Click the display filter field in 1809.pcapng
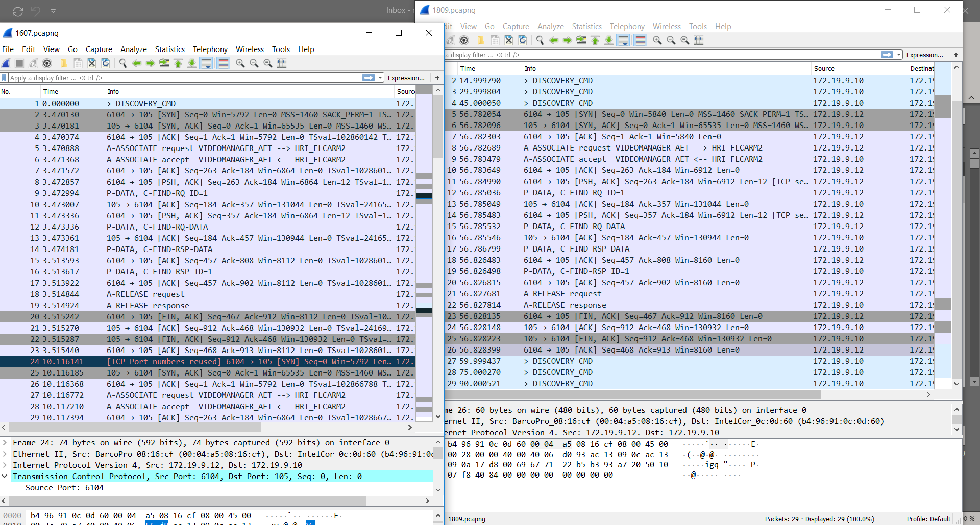The width and height of the screenshot is (980, 525). [x=662, y=55]
